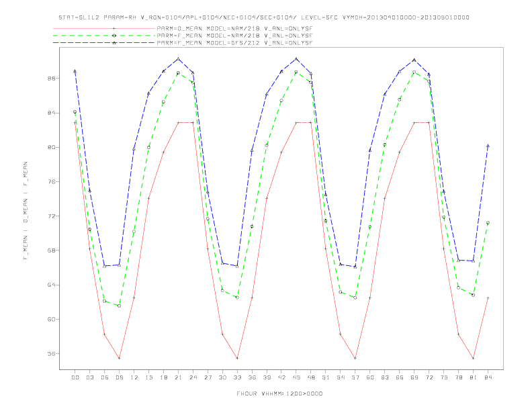Click y-axis tick label 72
Image resolution: width=532 pixels, height=411 pixels.
pyautogui.click(x=52, y=216)
